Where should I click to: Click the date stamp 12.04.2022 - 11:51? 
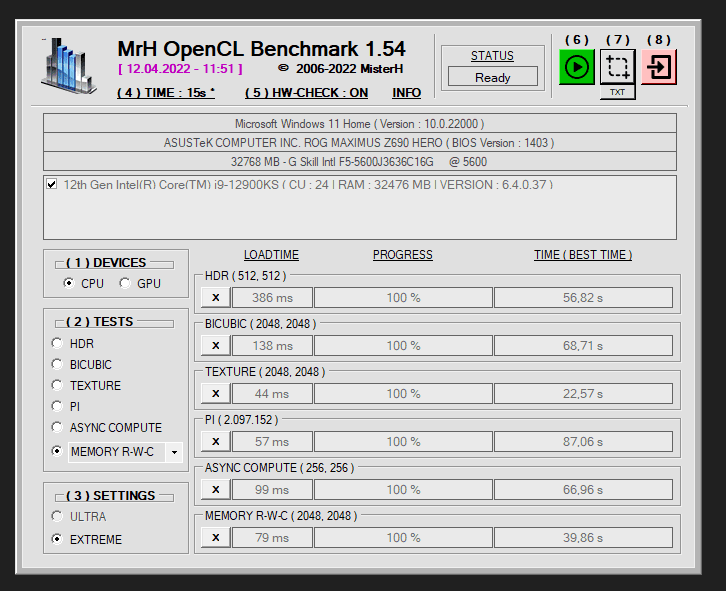click(x=181, y=69)
